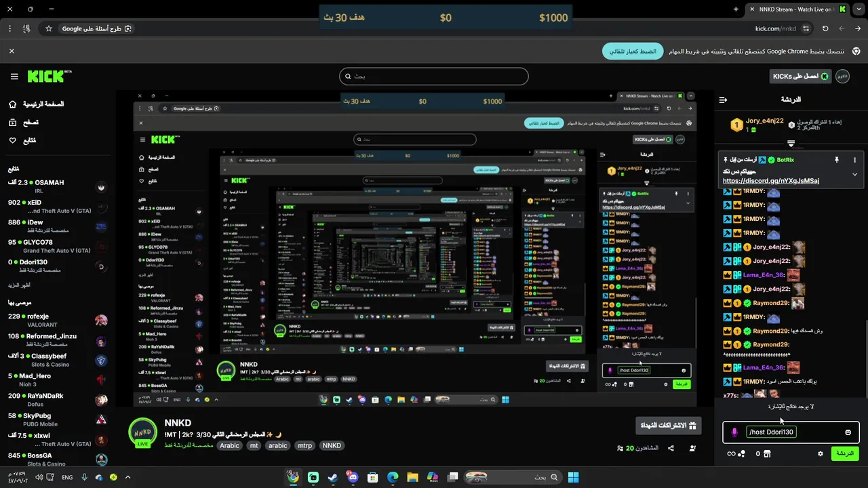868x488 pixels.
Task: Click the gift subscriptions button
Action: tap(669, 426)
